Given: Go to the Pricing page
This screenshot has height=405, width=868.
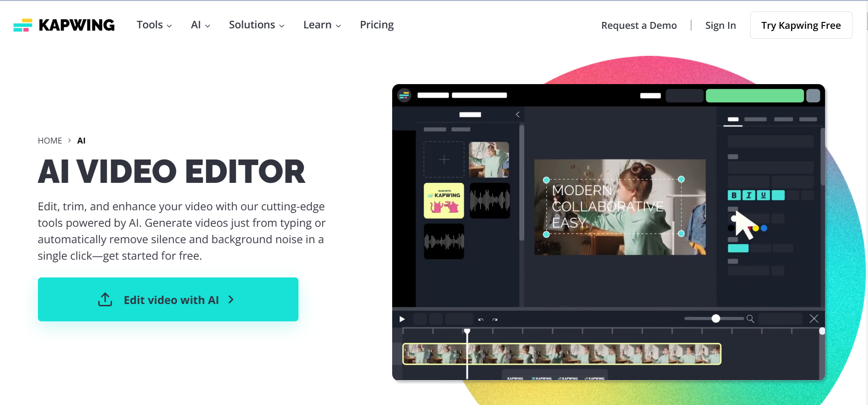Looking at the screenshot, I should point(377,25).
